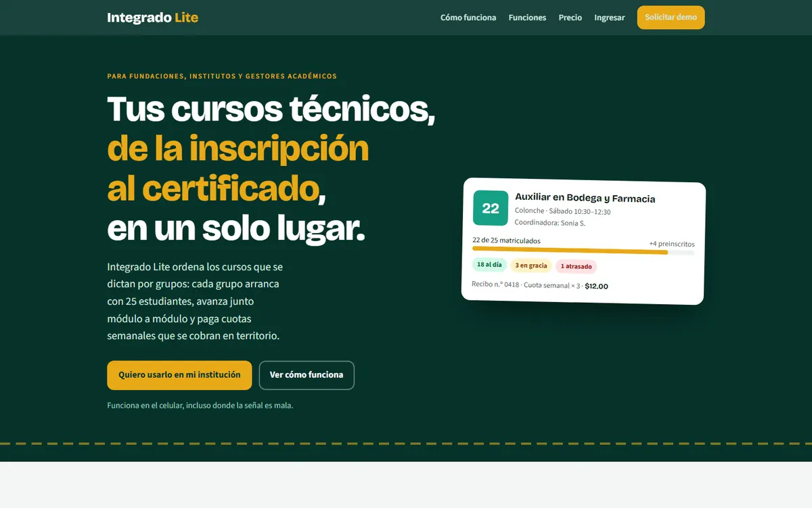Click the 1 atrasado status pill
This screenshot has width=812, height=508.
576,266
